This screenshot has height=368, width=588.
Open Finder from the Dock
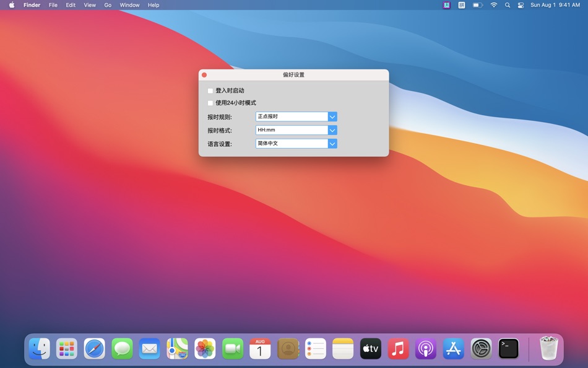[40, 349]
